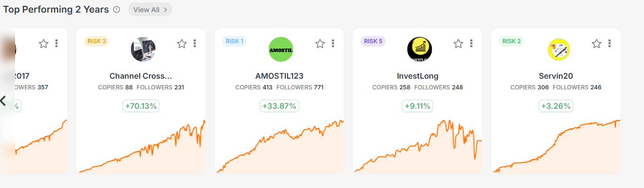The width and height of the screenshot is (644, 188).
Task: Open three-dot menu on Channel Cross card
Action: [195, 43]
